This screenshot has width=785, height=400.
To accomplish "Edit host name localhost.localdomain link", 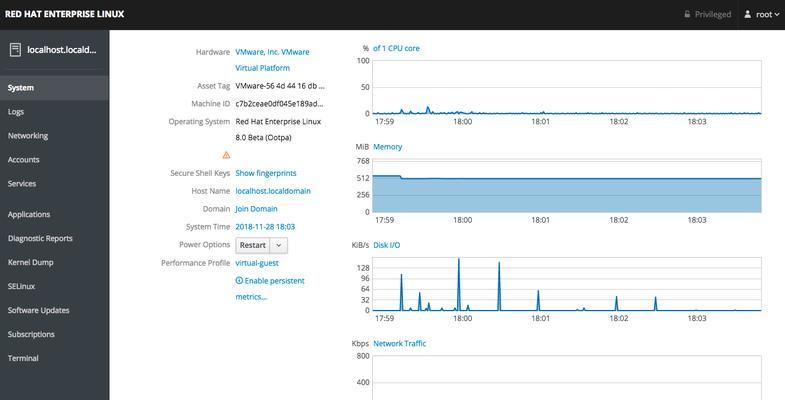I will [273, 191].
